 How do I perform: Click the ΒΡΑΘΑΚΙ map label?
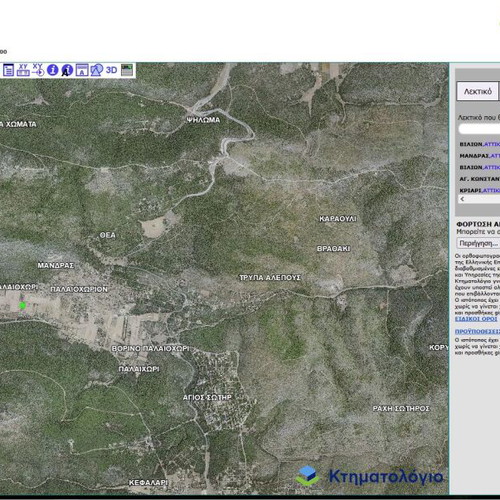pos(333,249)
